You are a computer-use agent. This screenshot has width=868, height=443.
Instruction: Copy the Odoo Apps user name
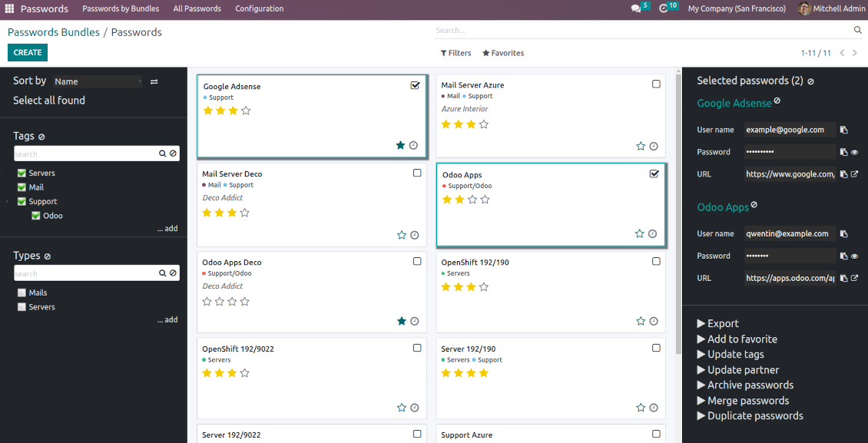[x=843, y=234]
